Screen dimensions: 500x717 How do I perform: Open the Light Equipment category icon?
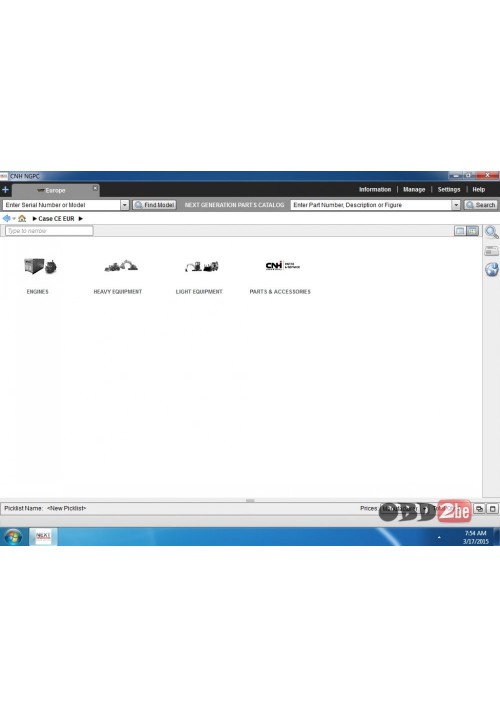(x=201, y=266)
